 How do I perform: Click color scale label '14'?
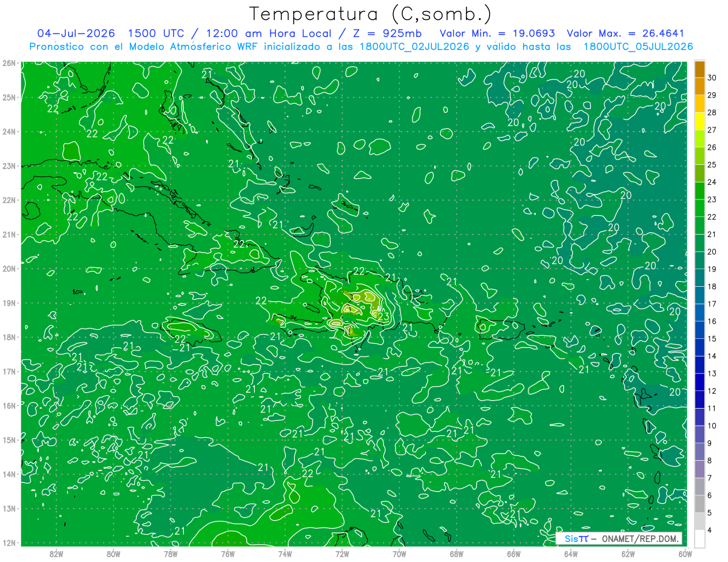point(712,356)
